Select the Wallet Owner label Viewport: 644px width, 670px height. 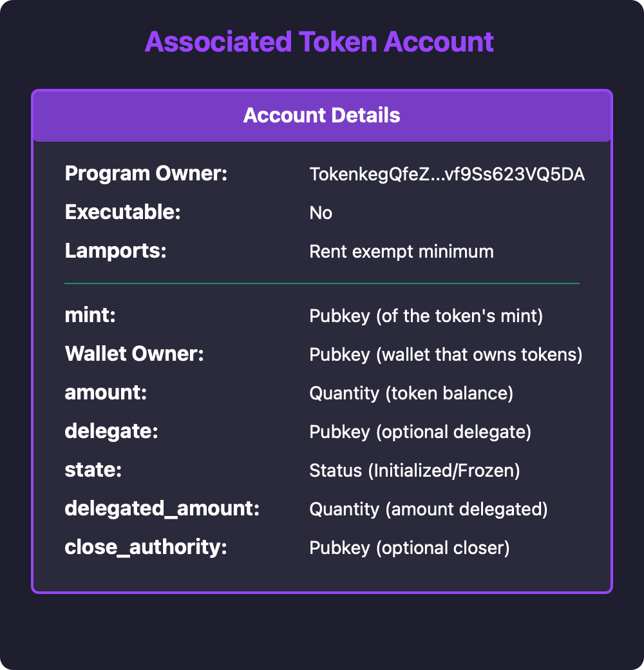[134, 354]
